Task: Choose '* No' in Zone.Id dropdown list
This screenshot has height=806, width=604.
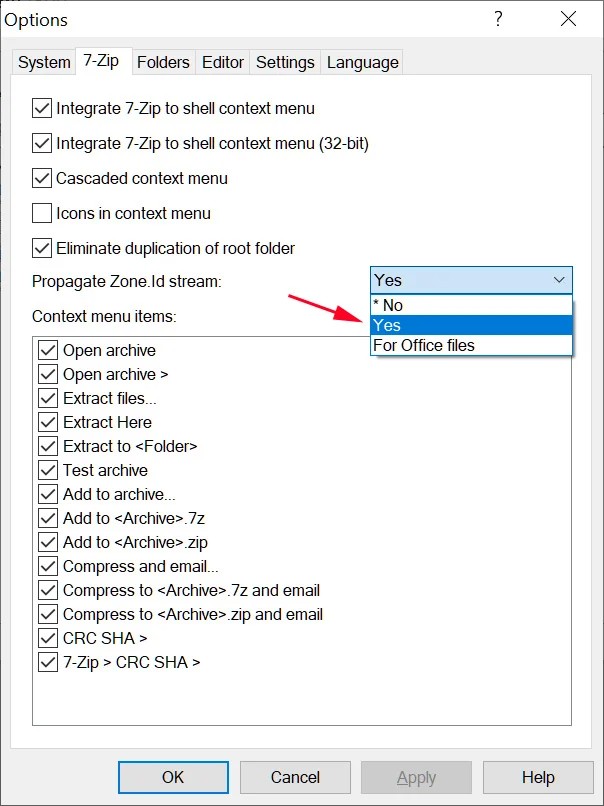Action: (471, 305)
